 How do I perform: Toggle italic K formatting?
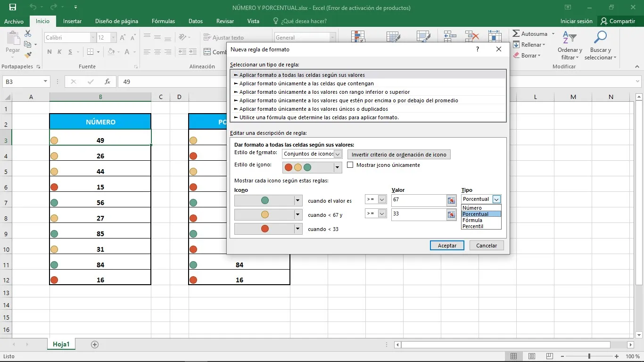tap(60, 52)
